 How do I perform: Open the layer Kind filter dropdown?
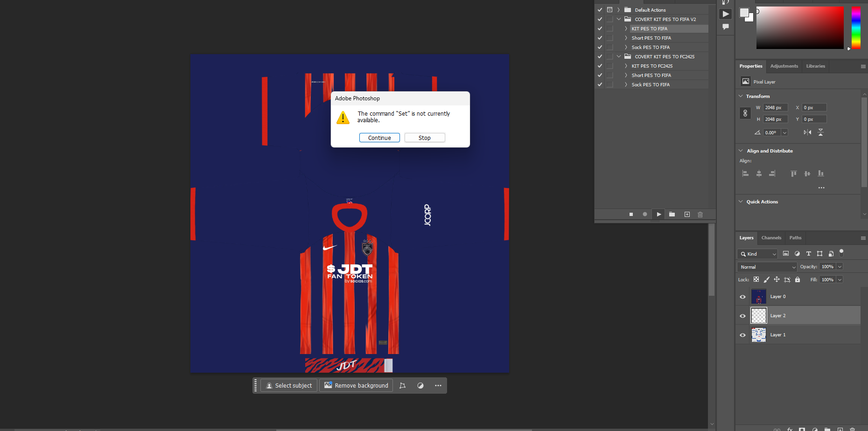pos(757,254)
